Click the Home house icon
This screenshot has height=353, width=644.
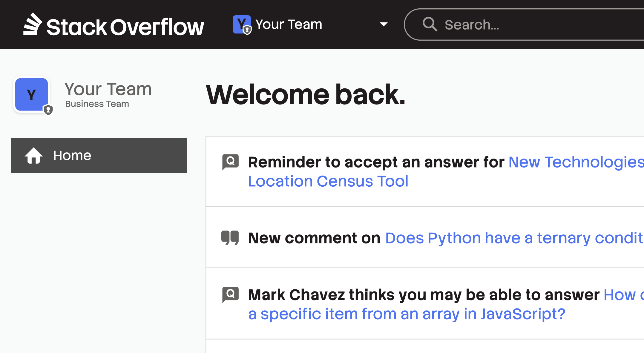(33, 156)
